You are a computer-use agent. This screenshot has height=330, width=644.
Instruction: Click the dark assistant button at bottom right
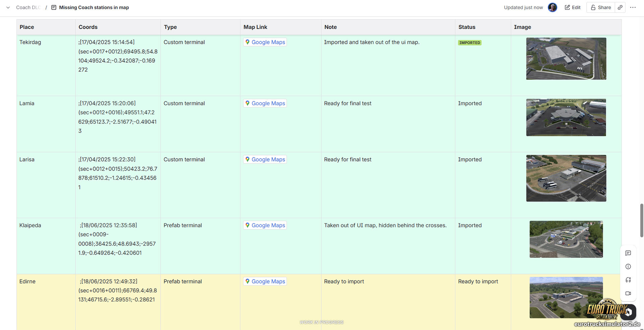(628, 312)
